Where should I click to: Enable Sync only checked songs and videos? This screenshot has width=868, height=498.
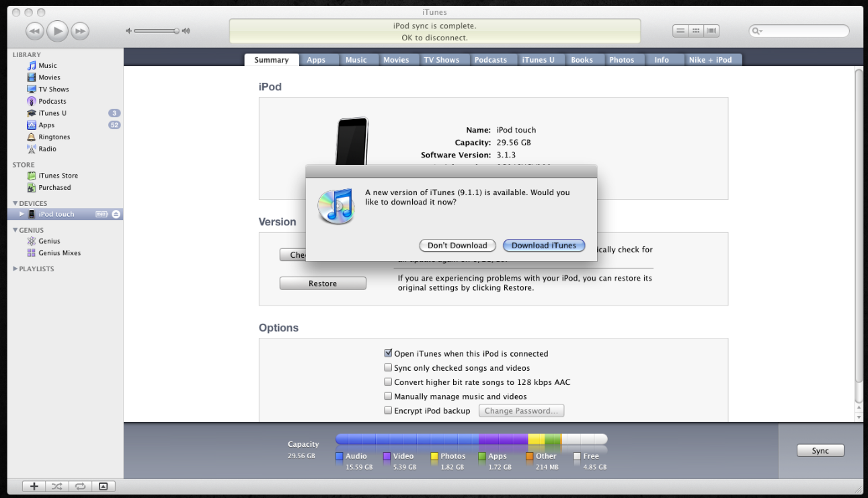[388, 368]
